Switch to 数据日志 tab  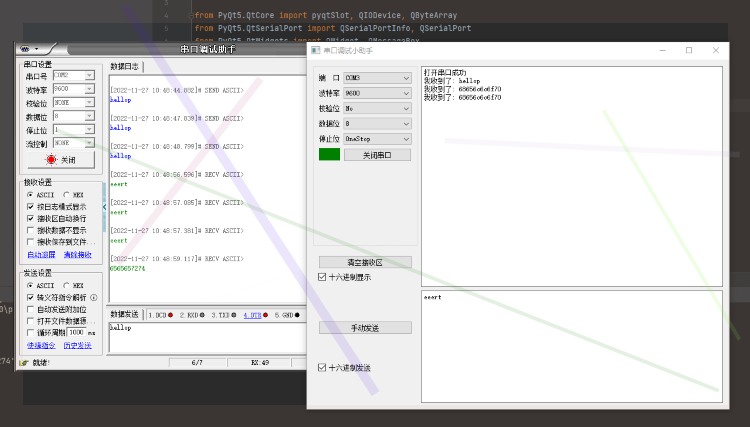click(x=125, y=66)
